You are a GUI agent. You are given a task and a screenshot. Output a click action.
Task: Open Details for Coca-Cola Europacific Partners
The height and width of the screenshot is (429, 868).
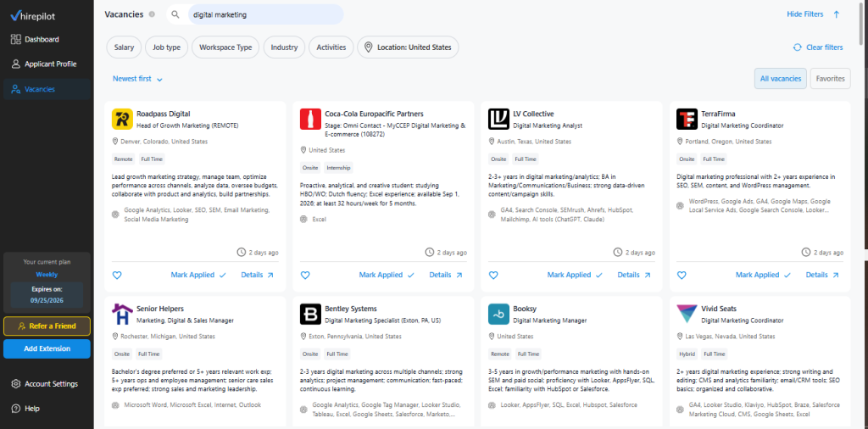(x=446, y=275)
